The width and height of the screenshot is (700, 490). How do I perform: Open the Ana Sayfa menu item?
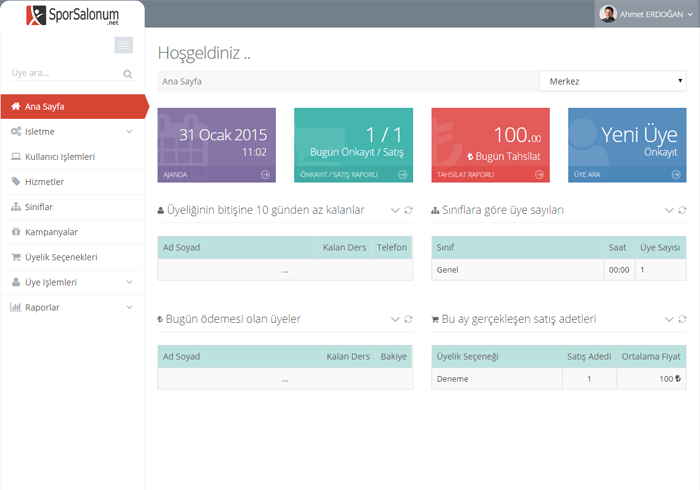point(74,107)
